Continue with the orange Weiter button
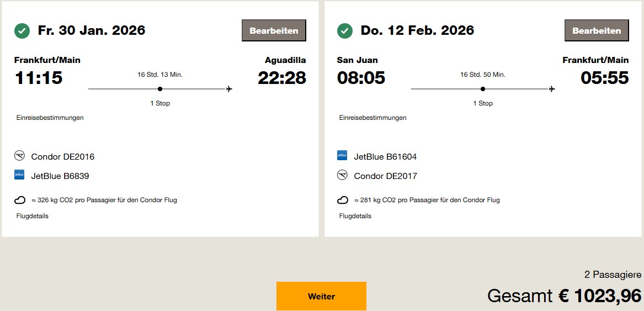 [321, 296]
